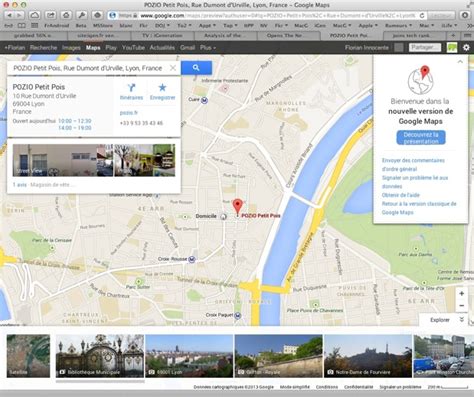
Task: Open the Apple bookmarks folder dropdown
Action: (x=368, y=25)
